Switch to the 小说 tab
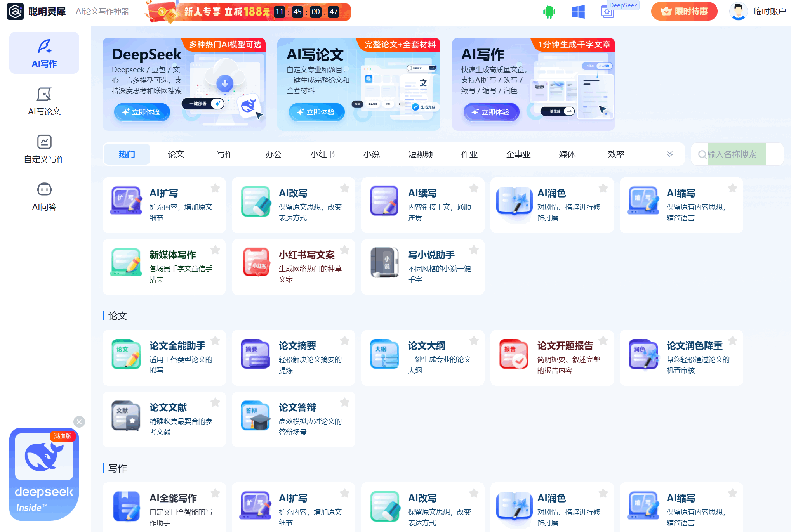 click(372, 154)
